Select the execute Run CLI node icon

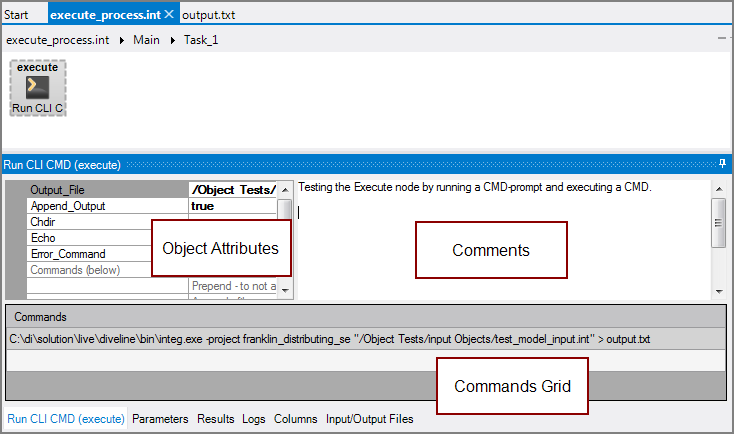37,88
